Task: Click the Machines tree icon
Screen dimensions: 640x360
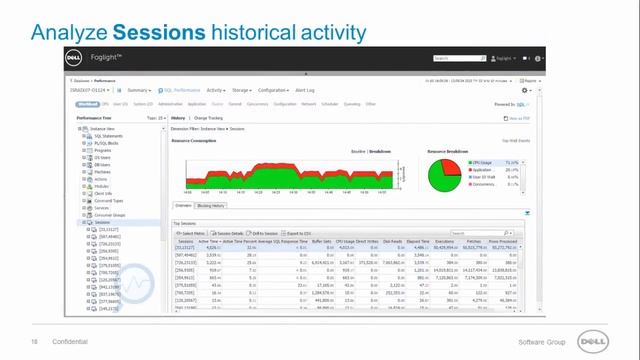Action: click(x=89, y=172)
